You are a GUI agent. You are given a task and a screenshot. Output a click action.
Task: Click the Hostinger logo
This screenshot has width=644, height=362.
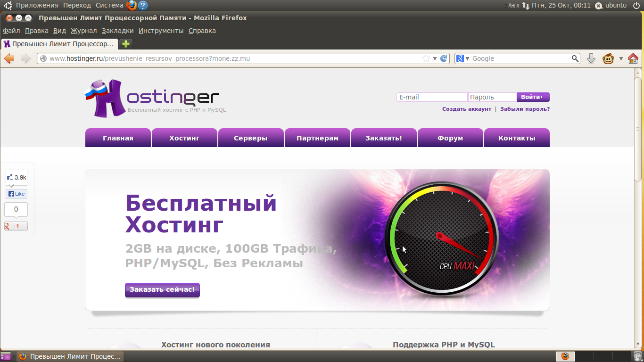(x=152, y=98)
